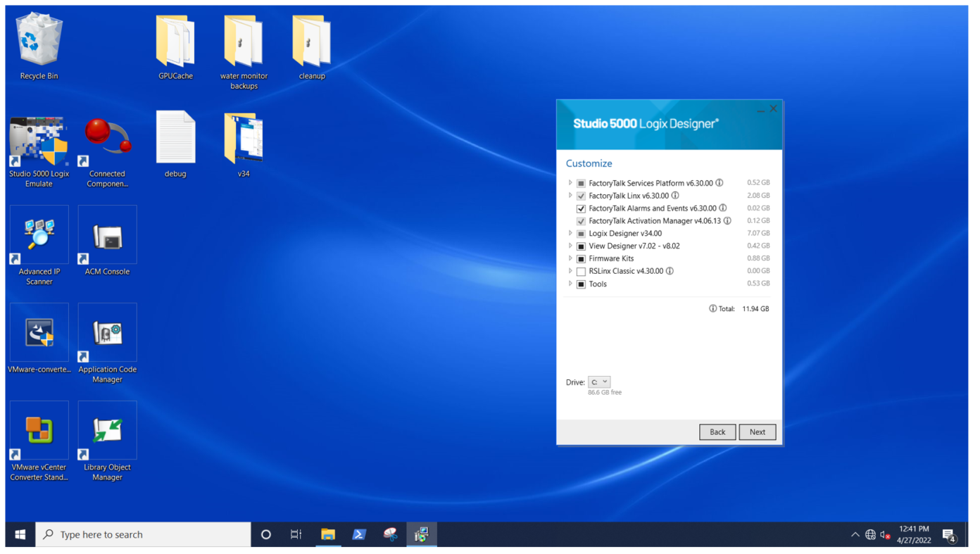Click the taskbar search box
The height and width of the screenshot is (554, 980).
pos(144,535)
